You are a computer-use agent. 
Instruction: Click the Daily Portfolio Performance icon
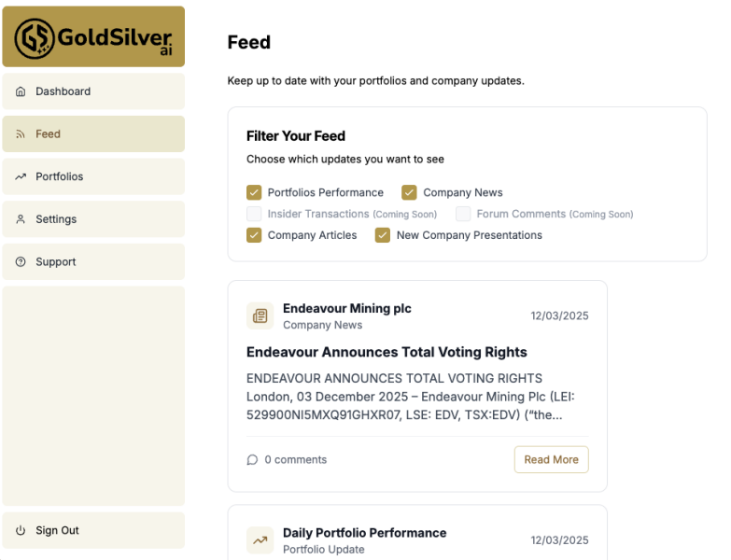[x=260, y=540]
